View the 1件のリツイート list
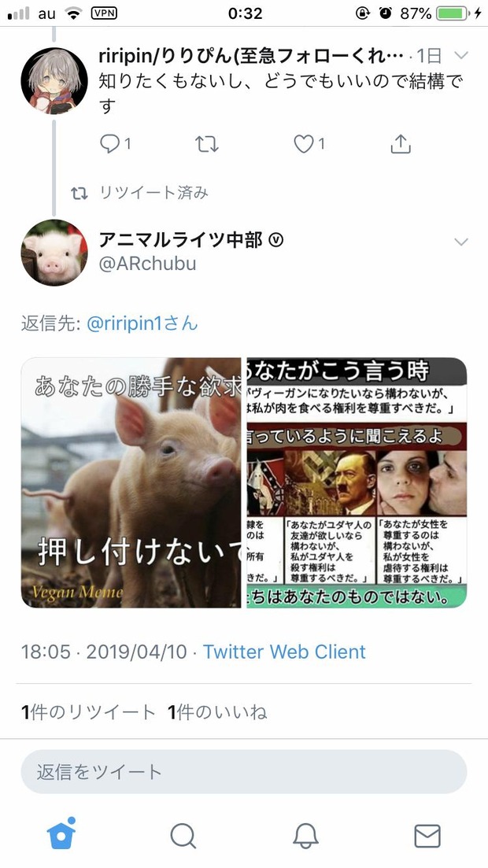This screenshot has width=488, height=868. [x=89, y=712]
